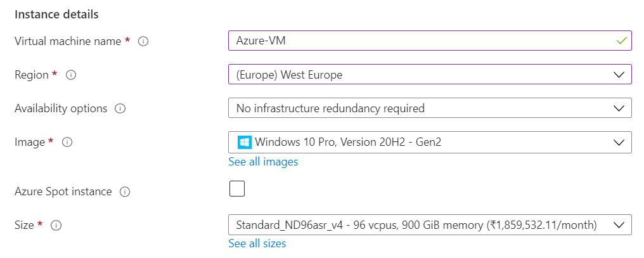This screenshot has height=258, width=644.
Task: Click info icon next to Image label
Action: tap(67, 142)
